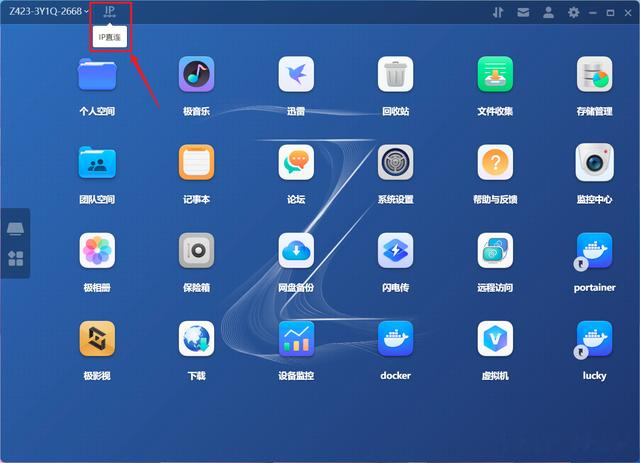Image resolution: width=640 pixels, height=463 pixels.
Task: Launch the 记事本 notes app
Action: [196, 162]
